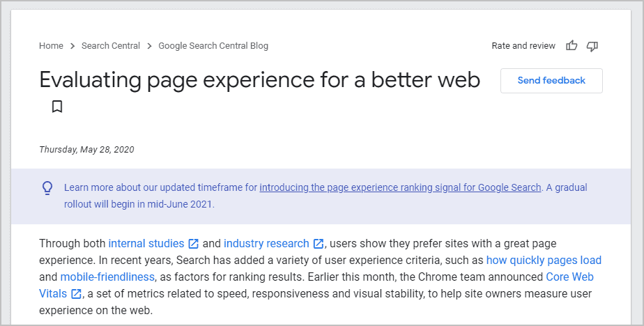
Task: Follow the how quickly pages load link
Action: [544, 261]
